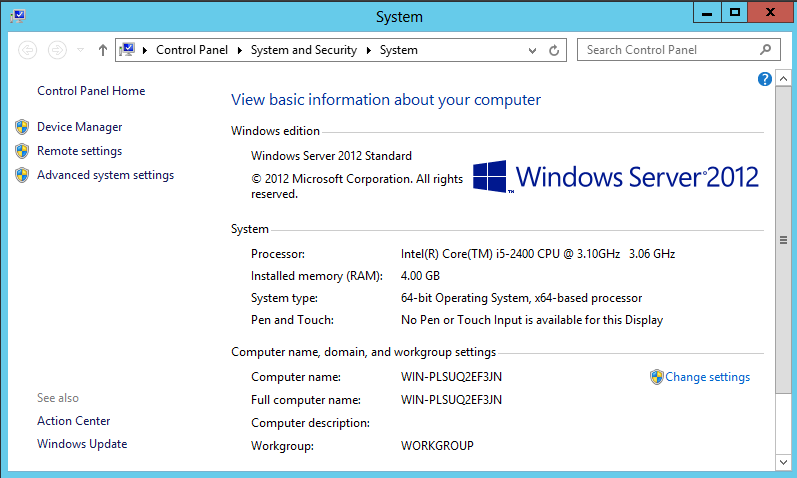Expand arrow after System and Security

(x=369, y=50)
